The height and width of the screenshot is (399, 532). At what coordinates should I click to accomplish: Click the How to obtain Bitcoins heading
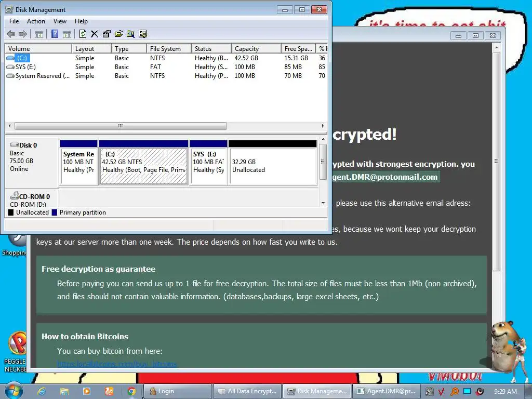pyautogui.click(x=85, y=337)
